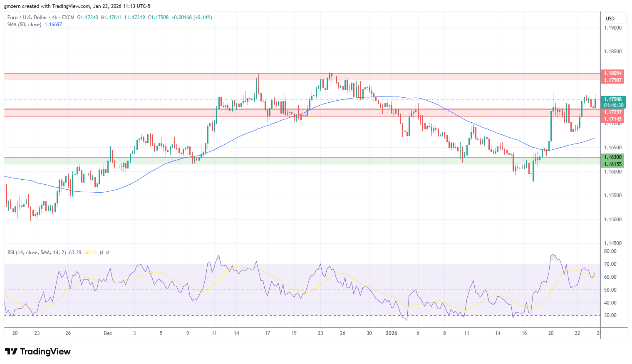Click the TradingView logo at bottom
632x364 pixels.
[38, 352]
